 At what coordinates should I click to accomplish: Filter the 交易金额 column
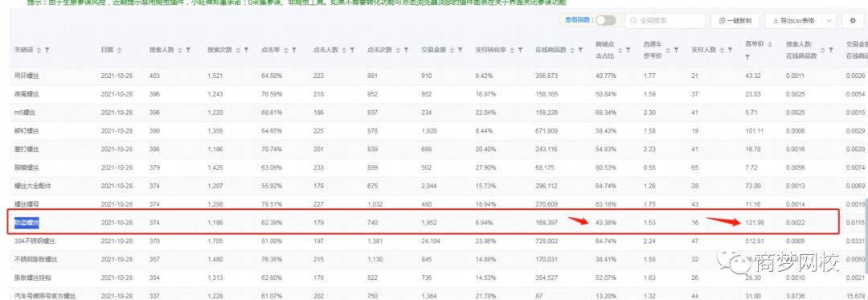tap(460, 50)
